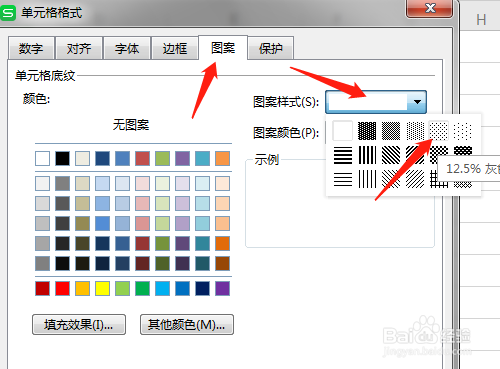The width and height of the screenshot is (500, 369).
Task: Select column H header in the spreadsheet
Action: [481, 20]
